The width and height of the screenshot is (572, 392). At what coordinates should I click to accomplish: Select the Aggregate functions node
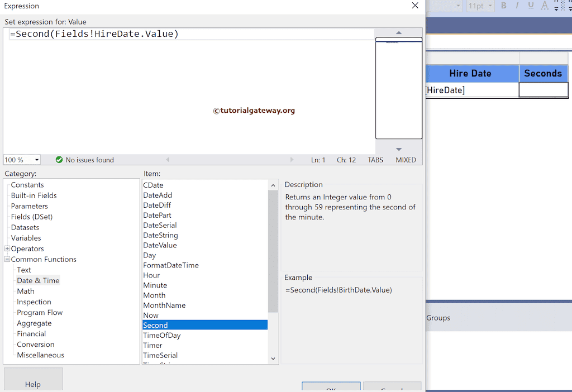tap(34, 323)
